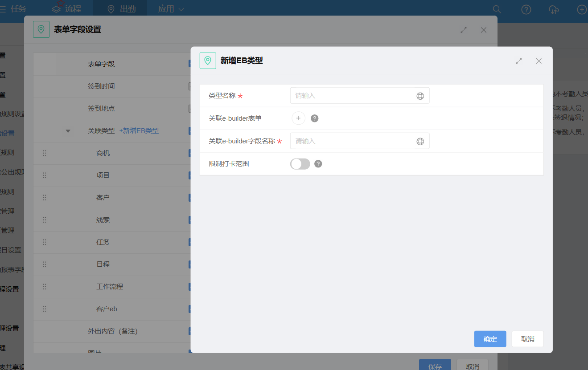
Task: Open the 应用 dropdown menu
Action: pos(171,9)
